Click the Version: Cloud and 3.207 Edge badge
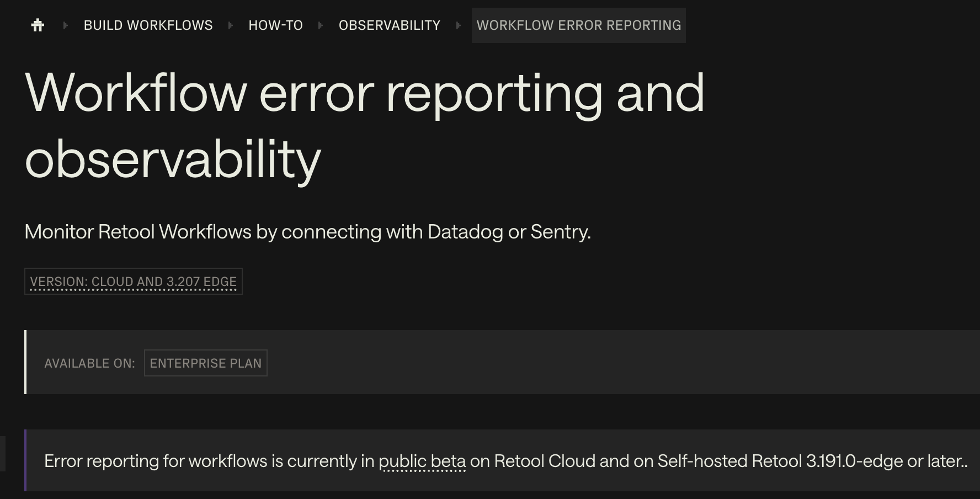980x499 pixels. click(133, 282)
